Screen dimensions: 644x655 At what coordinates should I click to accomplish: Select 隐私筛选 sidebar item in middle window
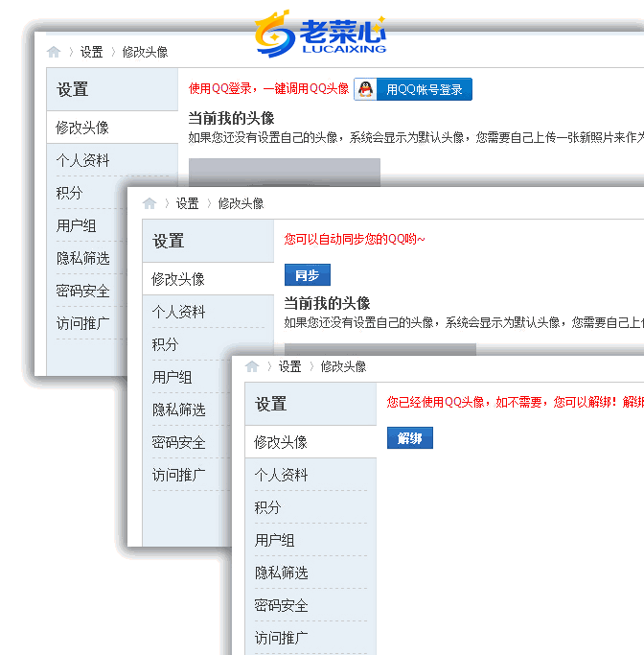click(178, 409)
